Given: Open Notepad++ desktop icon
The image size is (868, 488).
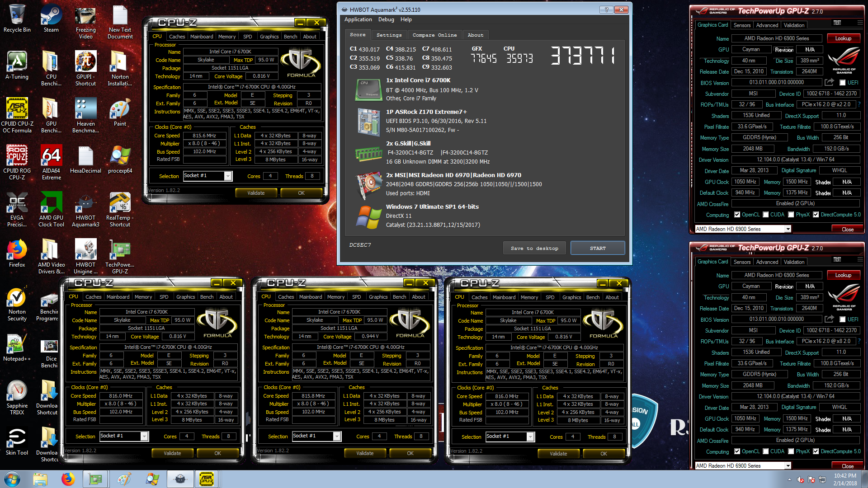Looking at the screenshot, I should pyautogui.click(x=17, y=347).
